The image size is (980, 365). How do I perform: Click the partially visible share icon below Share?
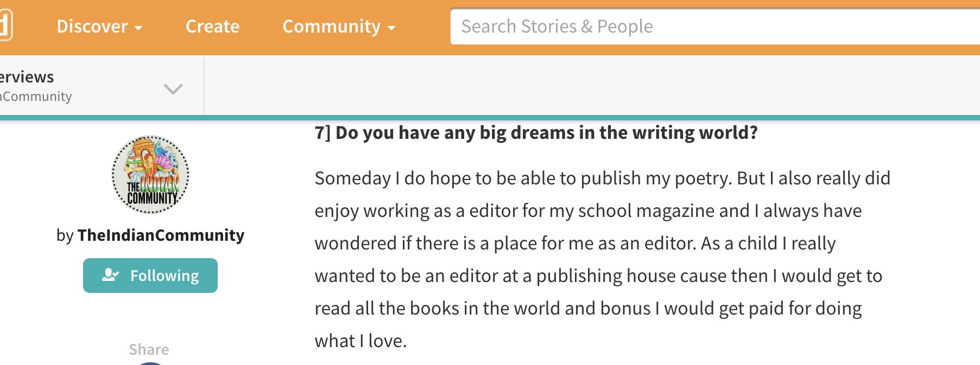[150, 363]
